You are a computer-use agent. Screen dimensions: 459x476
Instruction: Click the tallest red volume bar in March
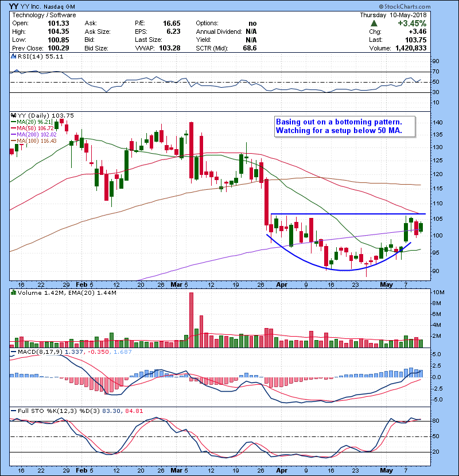[x=191, y=320]
